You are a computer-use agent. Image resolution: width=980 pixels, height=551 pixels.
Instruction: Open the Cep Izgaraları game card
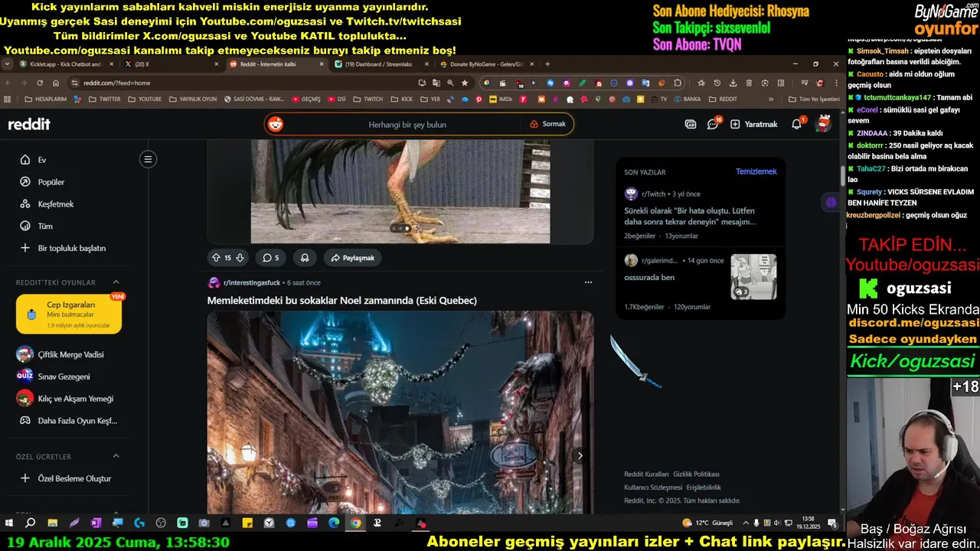[69, 314]
